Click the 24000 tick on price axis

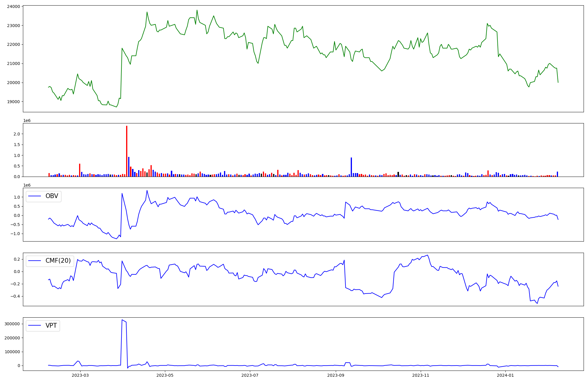(x=13, y=6)
